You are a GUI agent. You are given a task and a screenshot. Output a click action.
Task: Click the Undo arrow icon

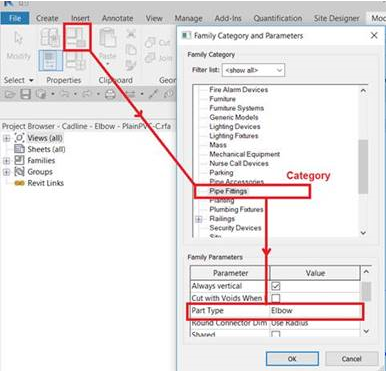(x=64, y=94)
